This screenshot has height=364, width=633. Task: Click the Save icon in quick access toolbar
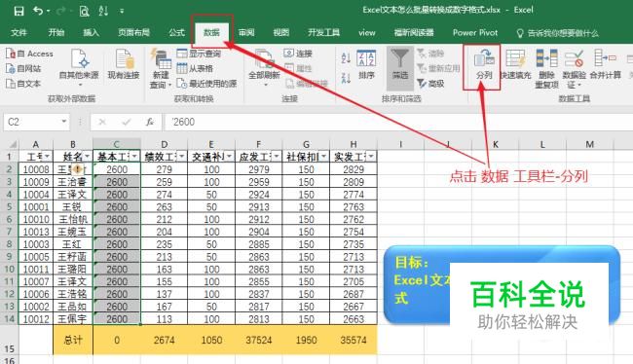pyautogui.click(x=19, y=11)
